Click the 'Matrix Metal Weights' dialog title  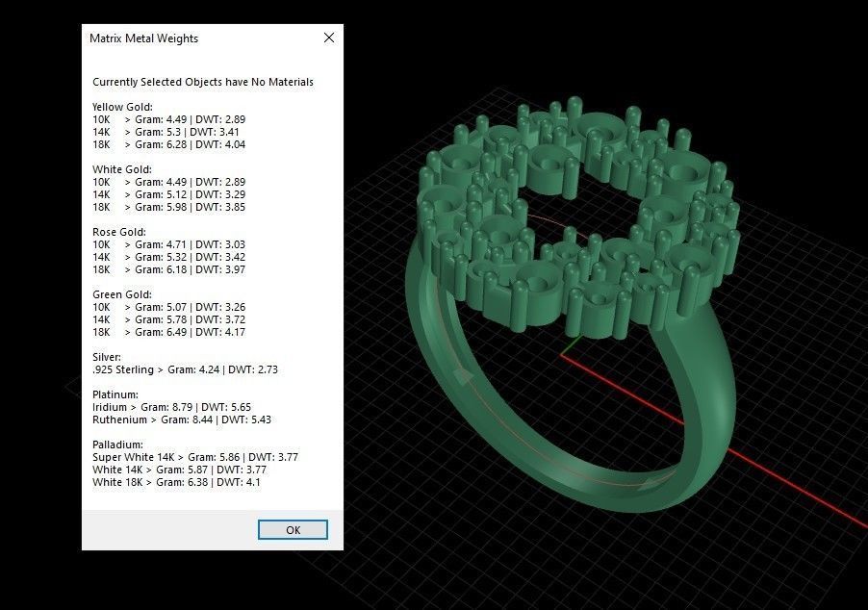coord(144,38)
